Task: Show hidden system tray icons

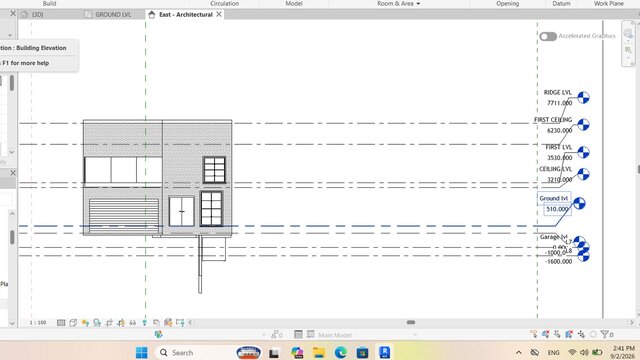Action: [x=518, y=352]
